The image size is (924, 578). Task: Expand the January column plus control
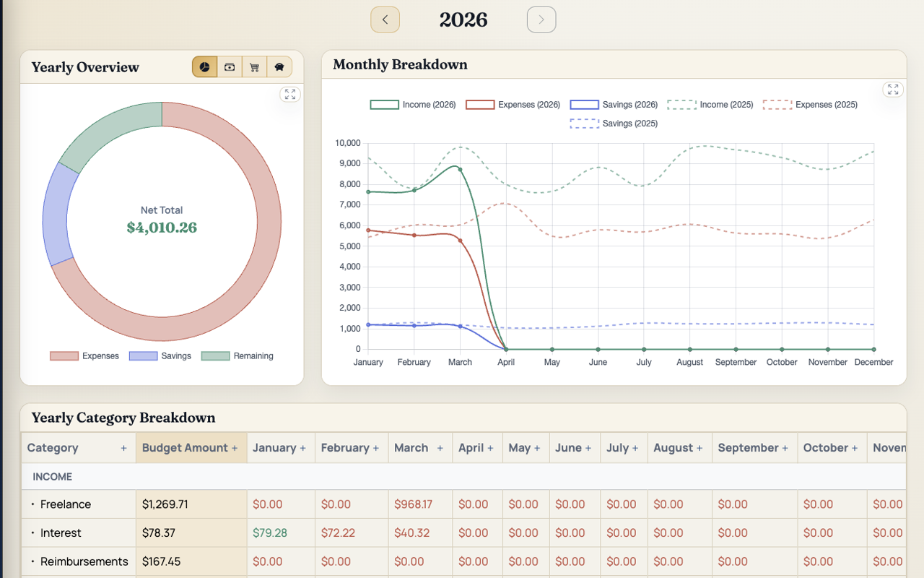[302, 448]
